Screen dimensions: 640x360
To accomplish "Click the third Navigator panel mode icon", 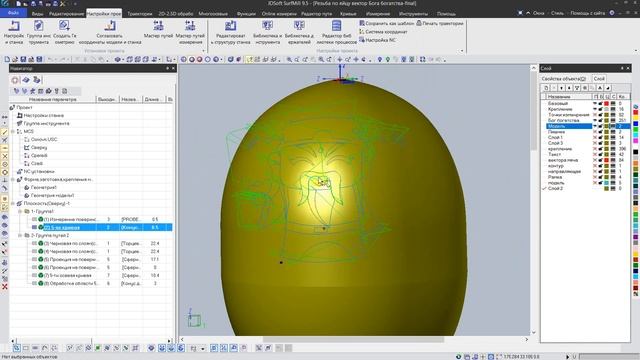I will pos(37,80).
